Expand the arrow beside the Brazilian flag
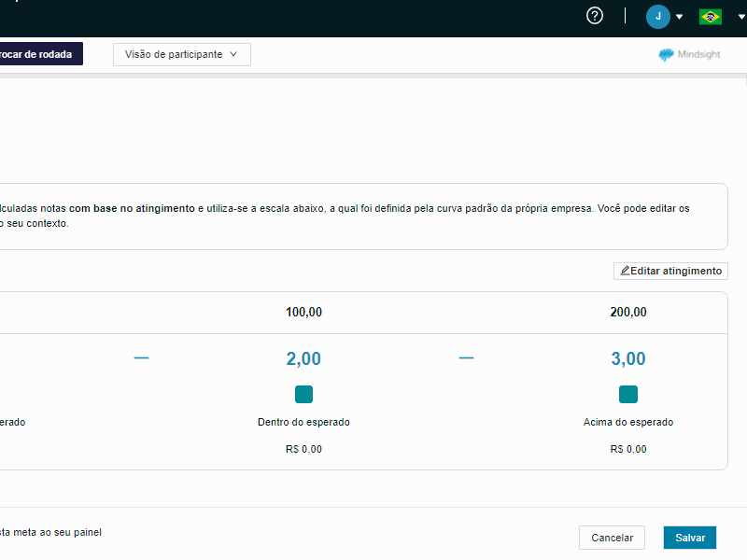 point(741,17)
